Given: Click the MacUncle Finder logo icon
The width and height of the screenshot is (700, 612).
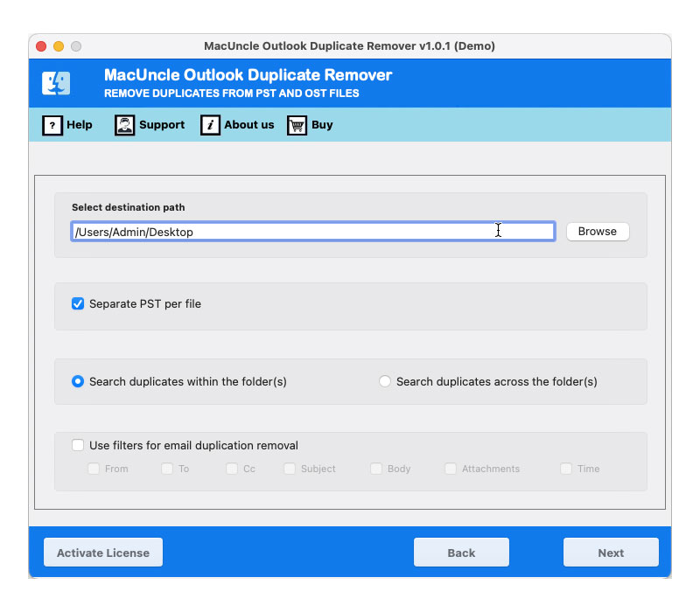Looking at the screenshot, I should (56, 83).
